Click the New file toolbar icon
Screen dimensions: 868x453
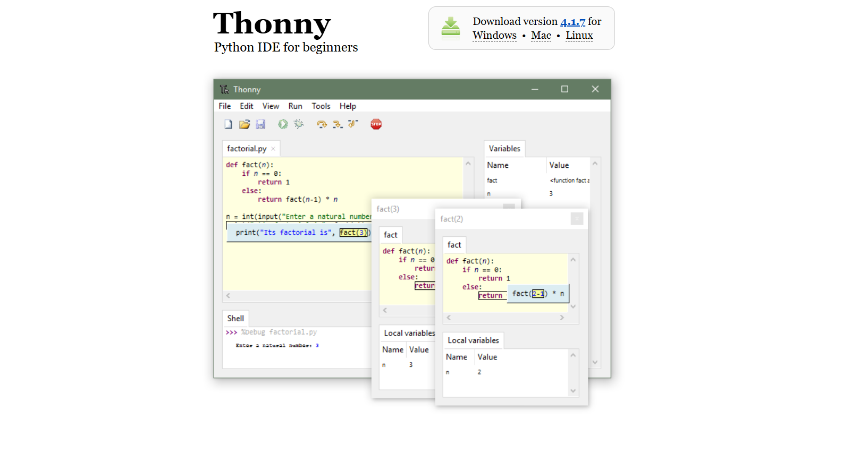(x=228, y=124)
